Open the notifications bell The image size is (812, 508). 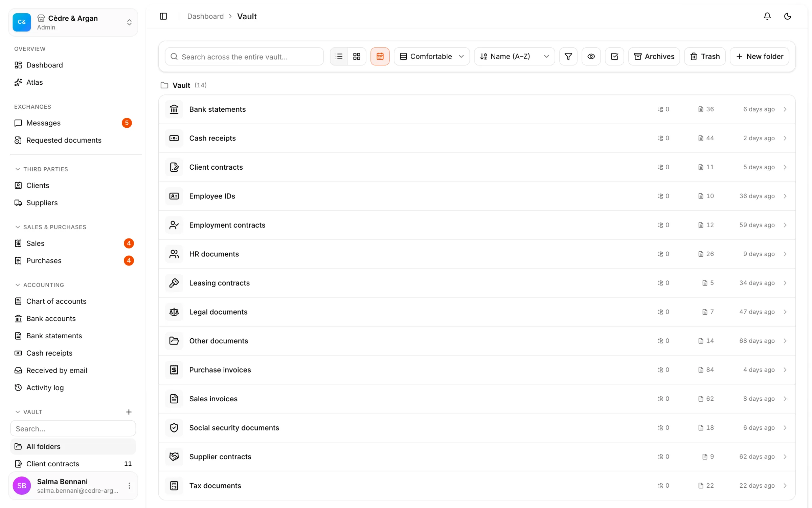[x=767, y=16]
